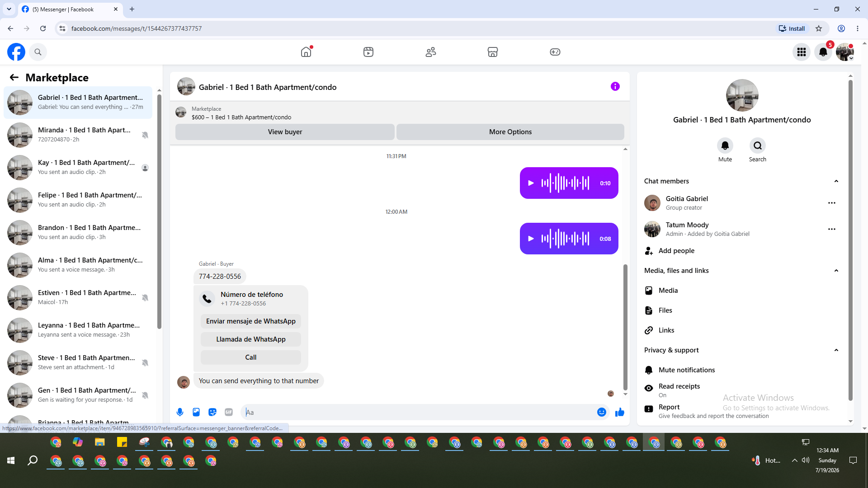Play the 0:10 voice message
This screenshot has width=868, height=488.
pos(531,183)
